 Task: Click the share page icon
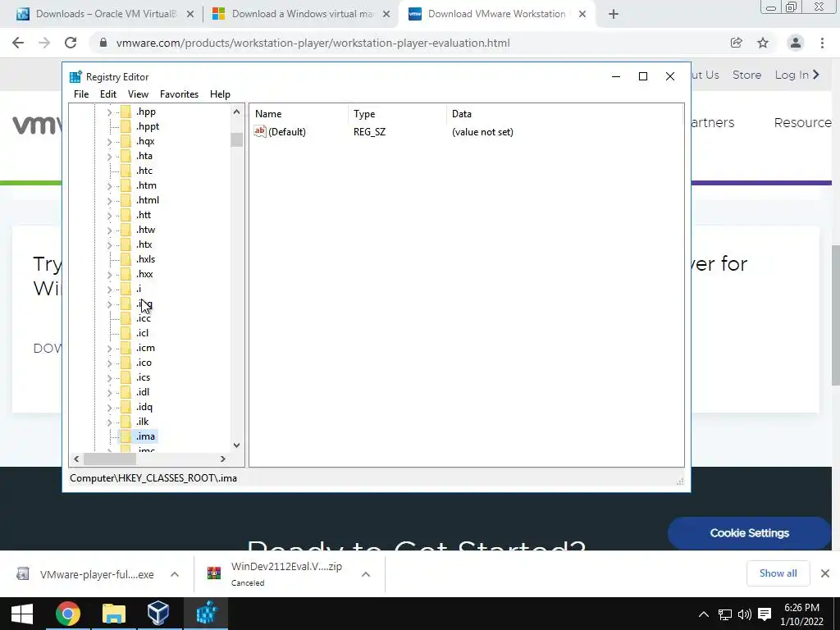(737, 43)
